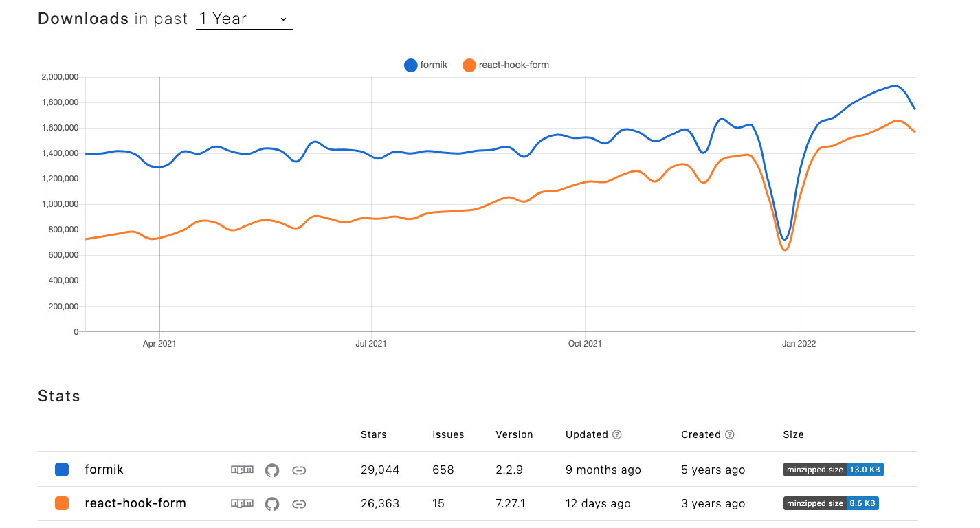The width and height of the screenshot is (980, 528).
Task: Toggle react-hook-form series in chart legend
Action: [x=506, y=65]
